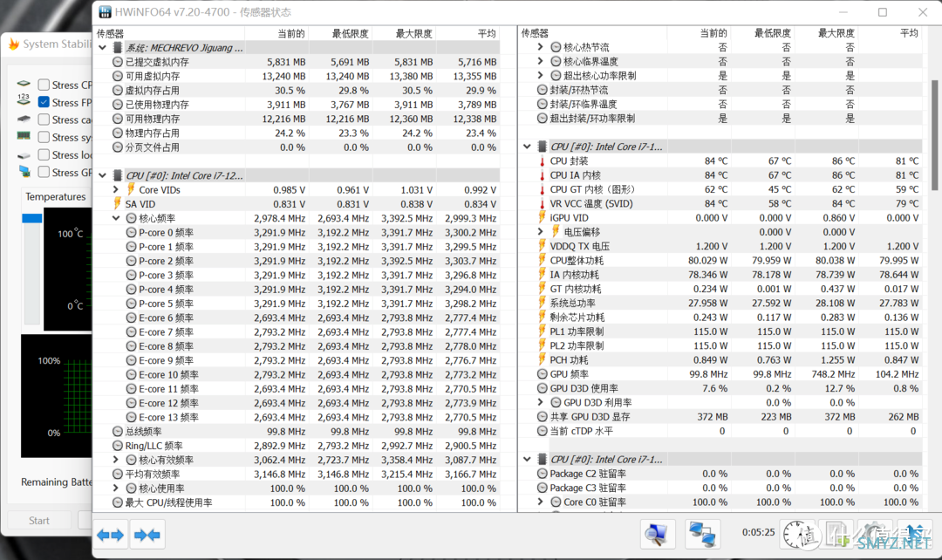Screen dimensions: 942x560
Task: Expand the 电压偏移 row
Action: click(x=540, y=231)
